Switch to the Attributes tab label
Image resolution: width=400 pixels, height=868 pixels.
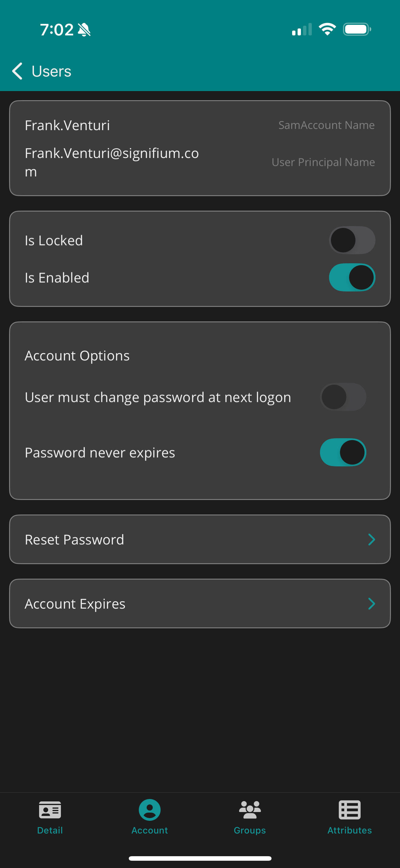pyautogui.click(x=349, y=830)
